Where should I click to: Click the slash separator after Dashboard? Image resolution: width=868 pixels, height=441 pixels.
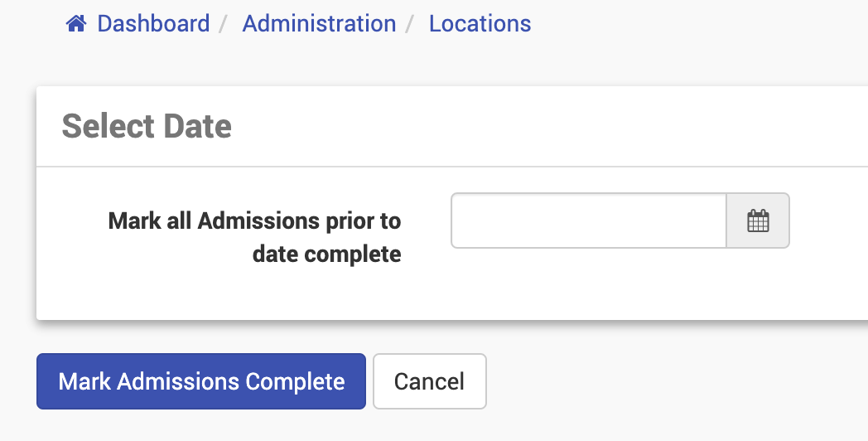224,24
